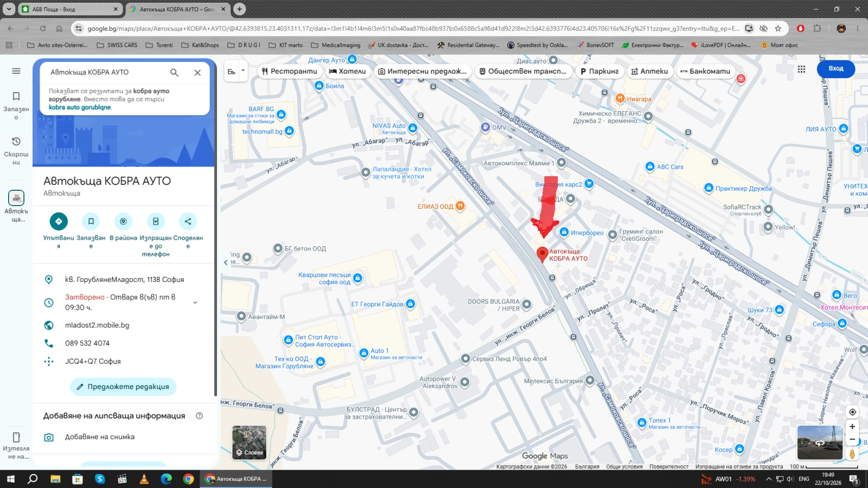Search nearby with the В района icon

point(123,221)
